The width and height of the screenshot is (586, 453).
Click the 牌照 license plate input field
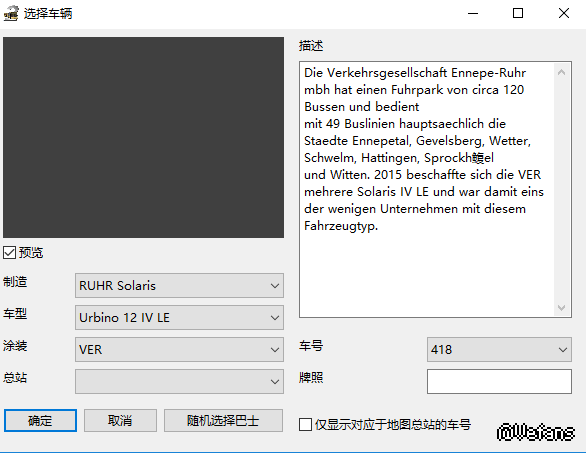click(499, 381)
